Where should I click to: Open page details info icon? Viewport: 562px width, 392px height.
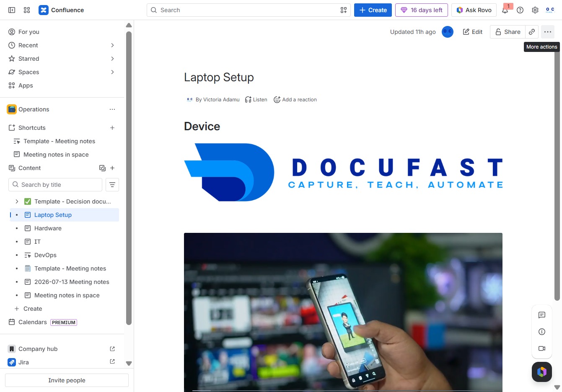click(542, 332)
